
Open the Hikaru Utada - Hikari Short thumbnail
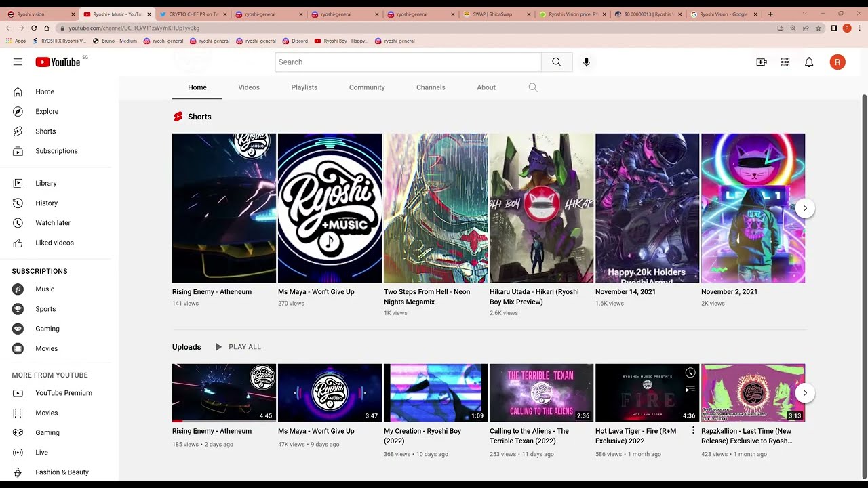coord(541,208)
